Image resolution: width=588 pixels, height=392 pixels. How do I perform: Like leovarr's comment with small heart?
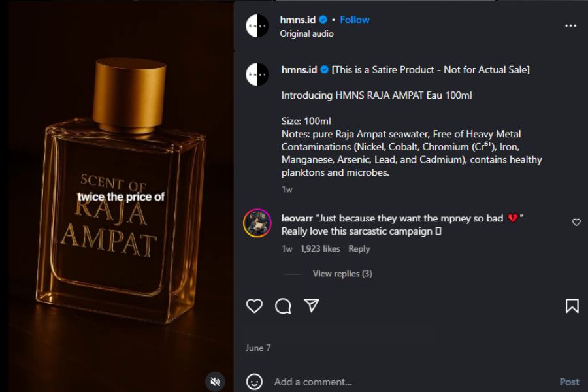(x=576, y=223)
